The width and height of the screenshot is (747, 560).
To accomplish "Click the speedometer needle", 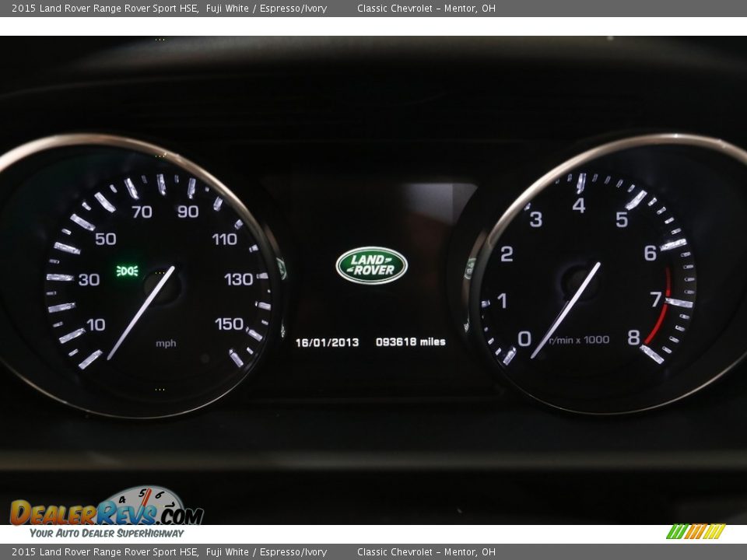I will [x=141, y=313].
